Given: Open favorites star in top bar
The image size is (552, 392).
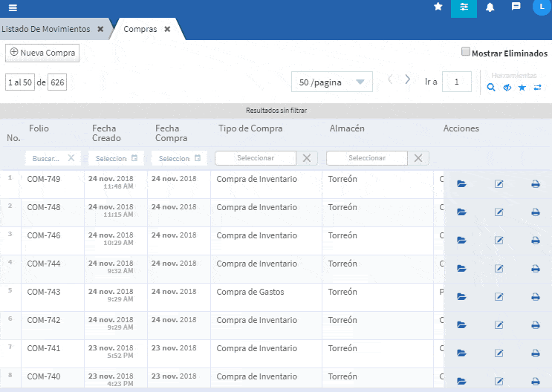Looking at the screenshot, I should click(x=438, y=7).
